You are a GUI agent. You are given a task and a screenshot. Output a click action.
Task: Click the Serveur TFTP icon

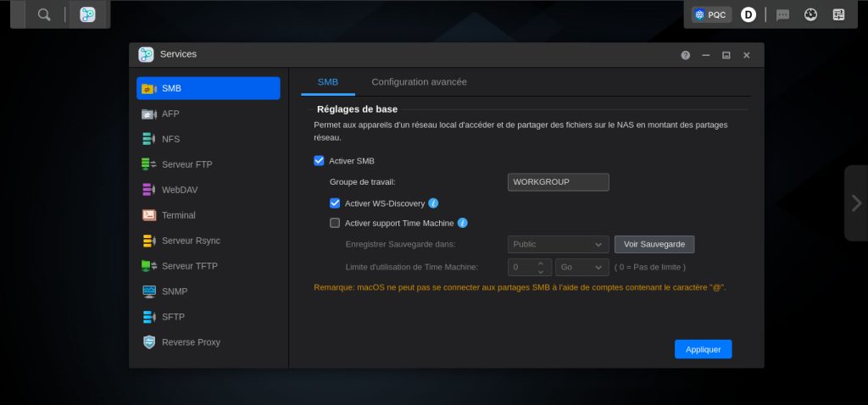tap(149, 266)
